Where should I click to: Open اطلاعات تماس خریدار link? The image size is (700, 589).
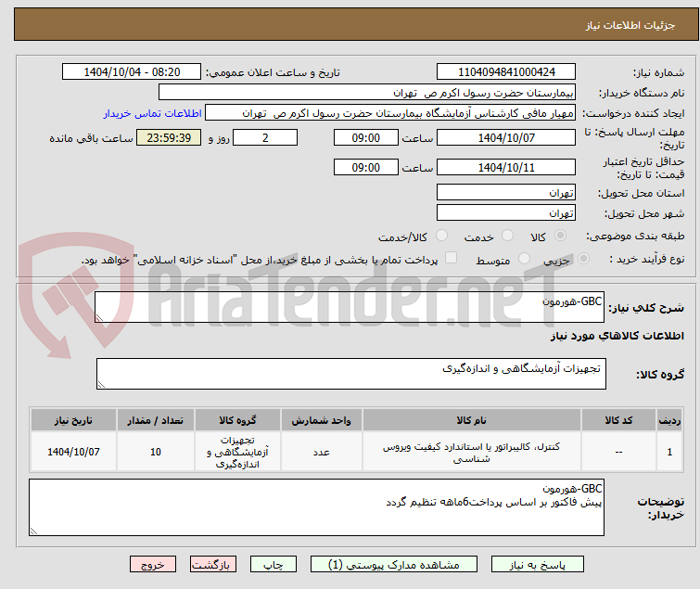153,113
